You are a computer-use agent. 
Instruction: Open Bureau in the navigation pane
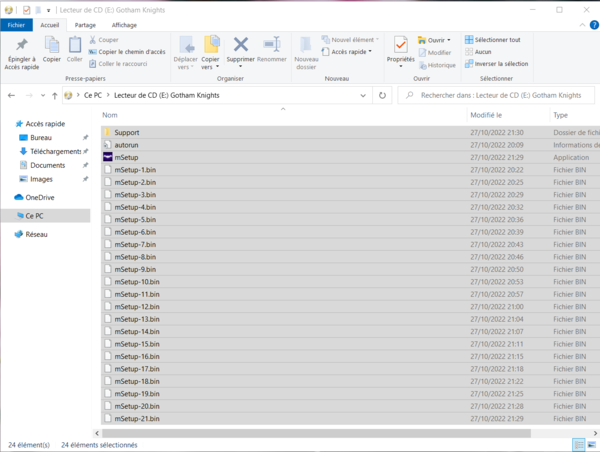(41, 137)
